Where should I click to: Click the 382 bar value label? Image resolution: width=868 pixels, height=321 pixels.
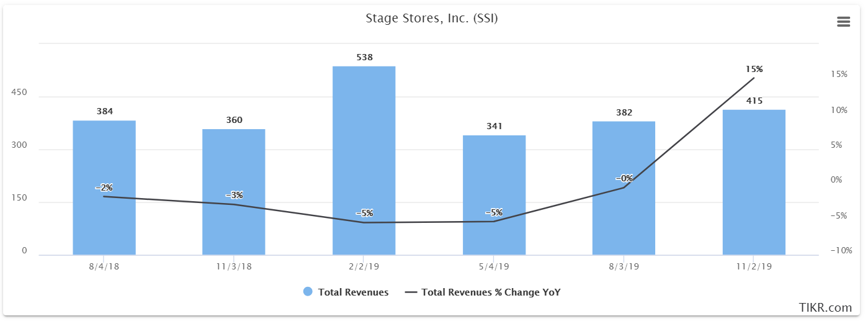point(624,112)
